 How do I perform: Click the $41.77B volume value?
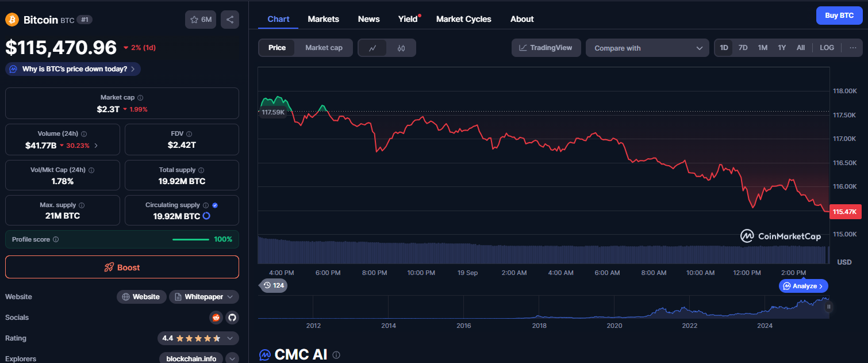coord(41,146)
